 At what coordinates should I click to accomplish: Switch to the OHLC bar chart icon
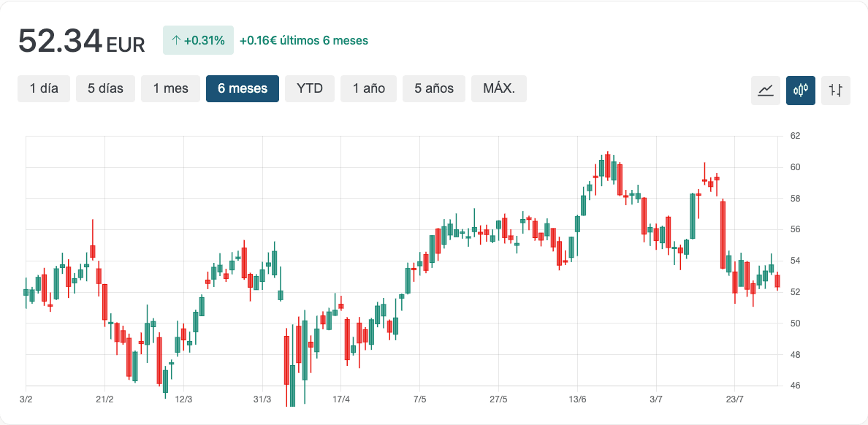coord(836,91)
